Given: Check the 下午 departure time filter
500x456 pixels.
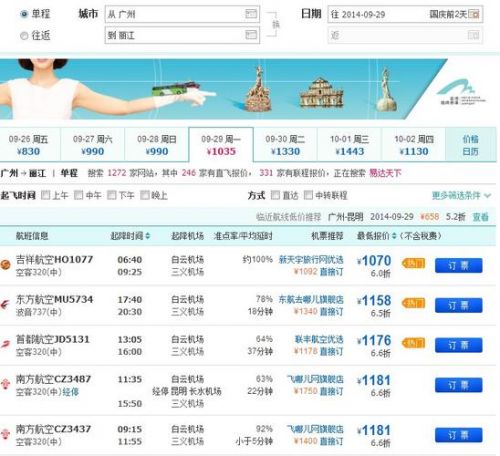Looking at the screenshot, I should 112,195.
